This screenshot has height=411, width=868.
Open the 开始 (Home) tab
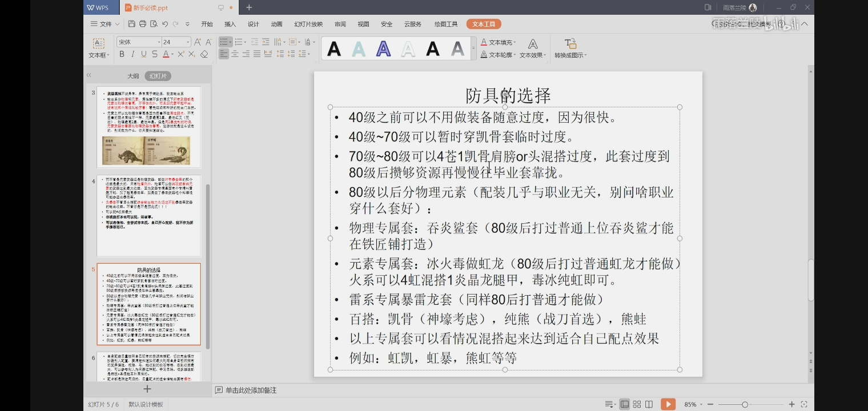(x=207, y=24)
